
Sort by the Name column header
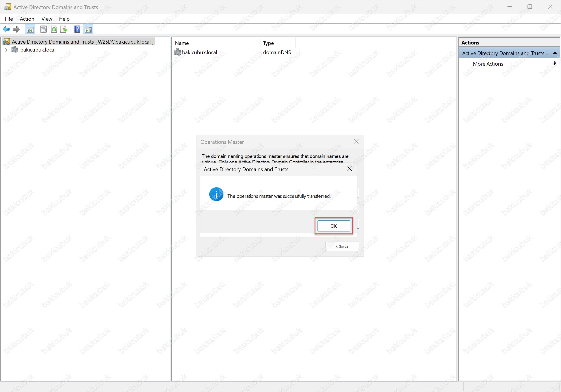pyautogui.click(x=216, y=43)
